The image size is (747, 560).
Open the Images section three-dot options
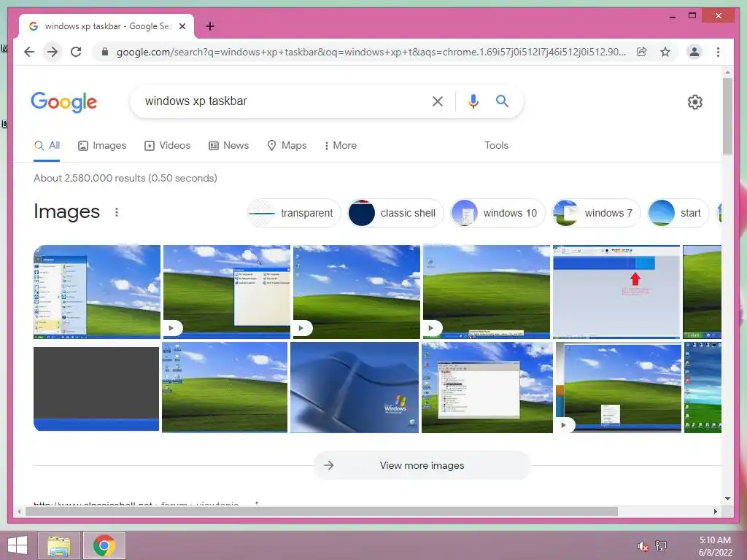click(117, 212)
